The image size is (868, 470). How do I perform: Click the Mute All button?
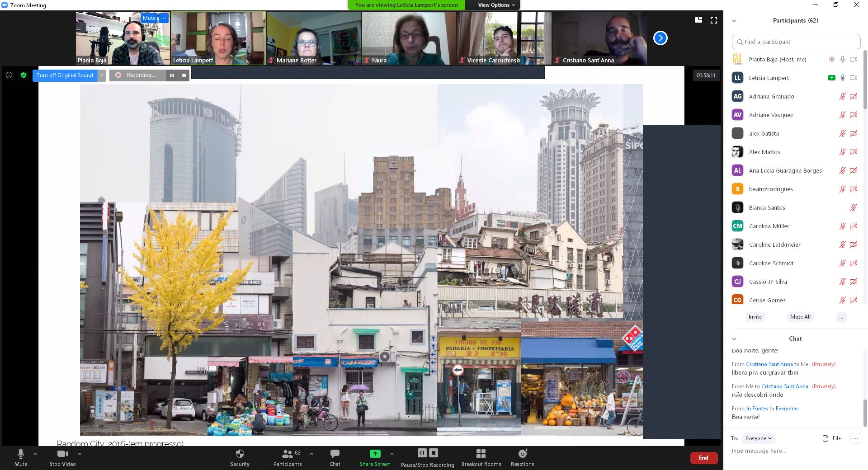800,317
